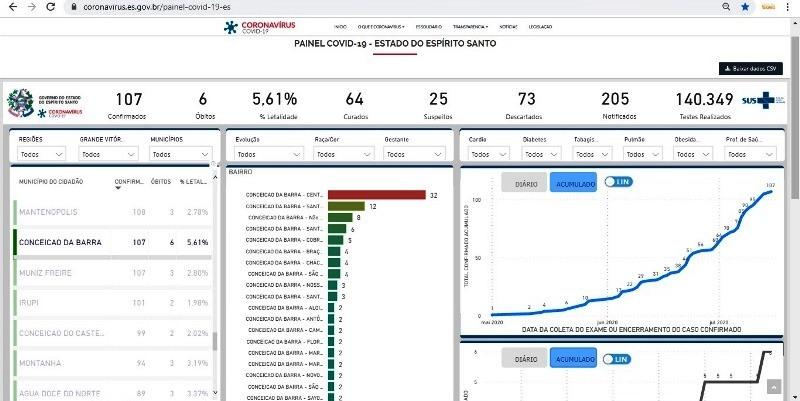Screen dimensions: 800x401
Task: Click the Espírito Santo government crest logo
Action: click(20, 103)
